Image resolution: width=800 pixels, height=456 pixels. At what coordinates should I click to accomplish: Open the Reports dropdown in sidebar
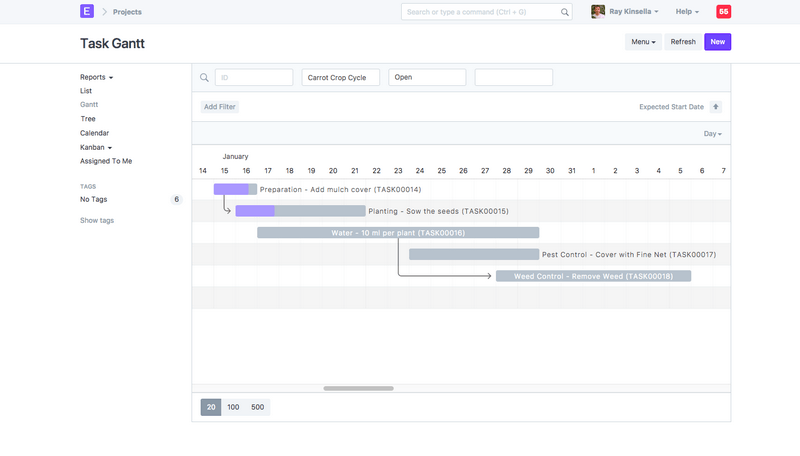coord(96,77)
